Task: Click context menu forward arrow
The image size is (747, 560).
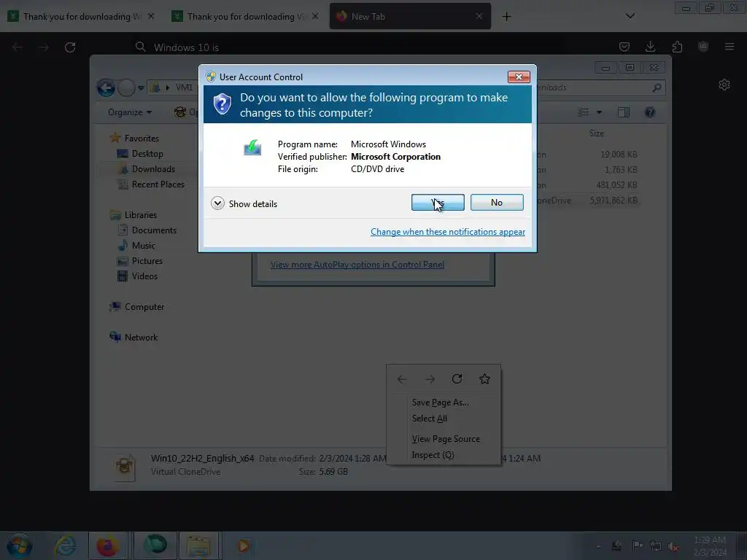Action: click(430, 379)
